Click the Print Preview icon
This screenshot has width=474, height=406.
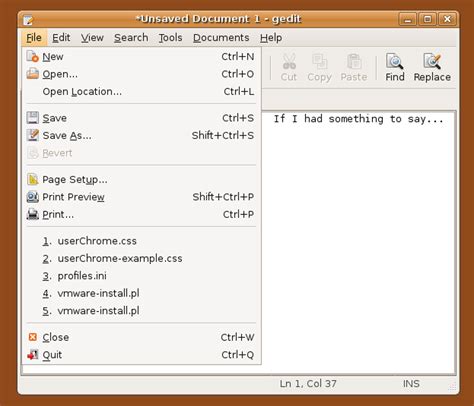[x=33, y=197]
